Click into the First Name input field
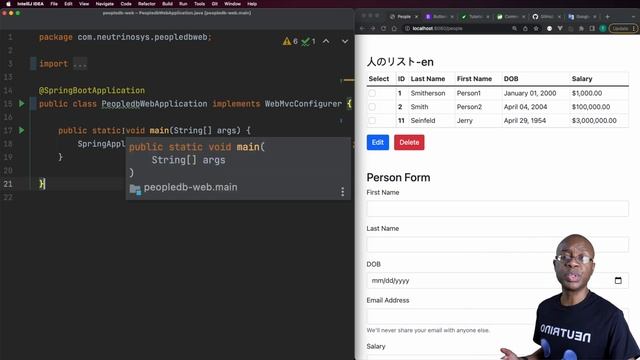 (x=497, y=209)
